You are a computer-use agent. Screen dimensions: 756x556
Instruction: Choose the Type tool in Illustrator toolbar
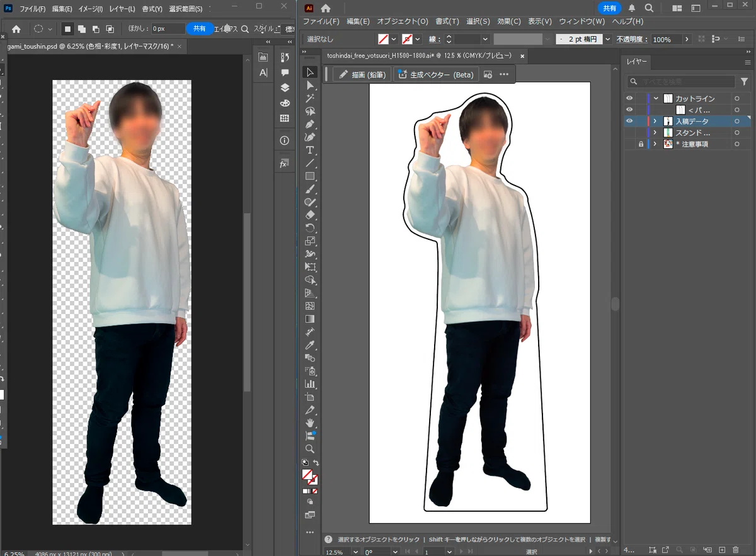coord(310,150)
